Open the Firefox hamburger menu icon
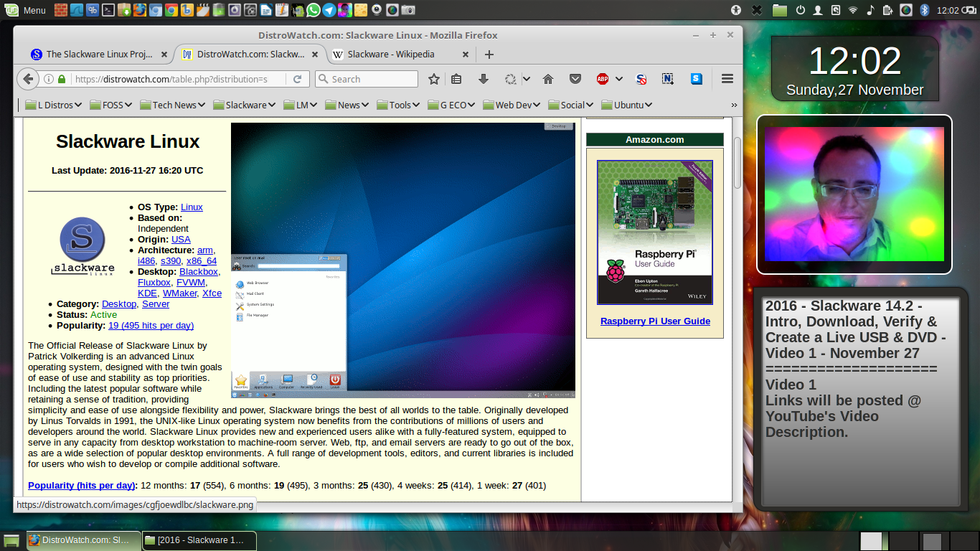The height and width of the screenshot is (551, 980). [x=727, y=79]
